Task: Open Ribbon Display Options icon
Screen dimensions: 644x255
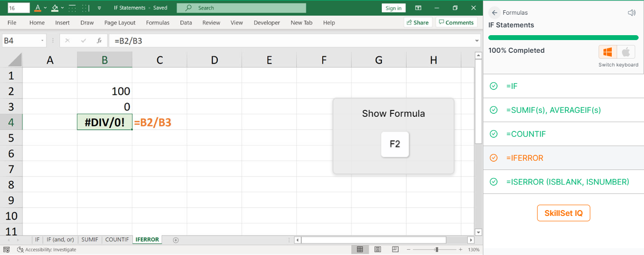Action: 418,8
